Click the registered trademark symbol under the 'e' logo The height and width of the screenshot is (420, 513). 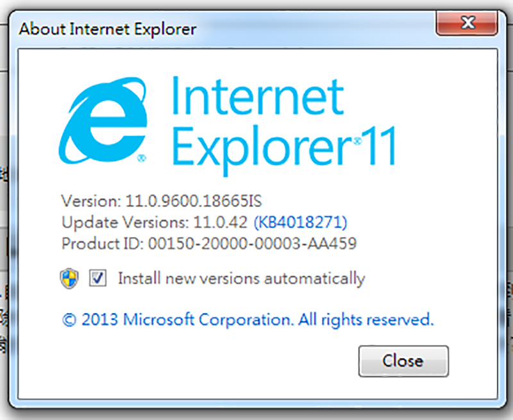[x=141, y=158]
